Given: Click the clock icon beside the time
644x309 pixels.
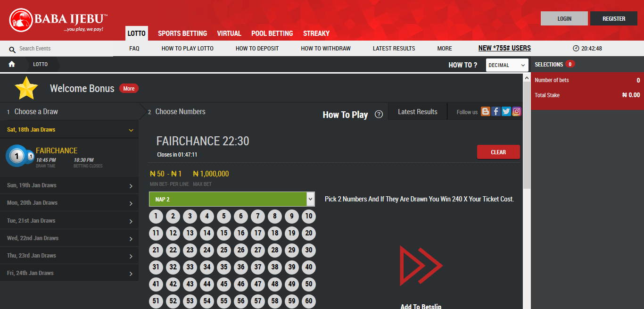Looking at the screenshot, I should [x=576, y=48].
